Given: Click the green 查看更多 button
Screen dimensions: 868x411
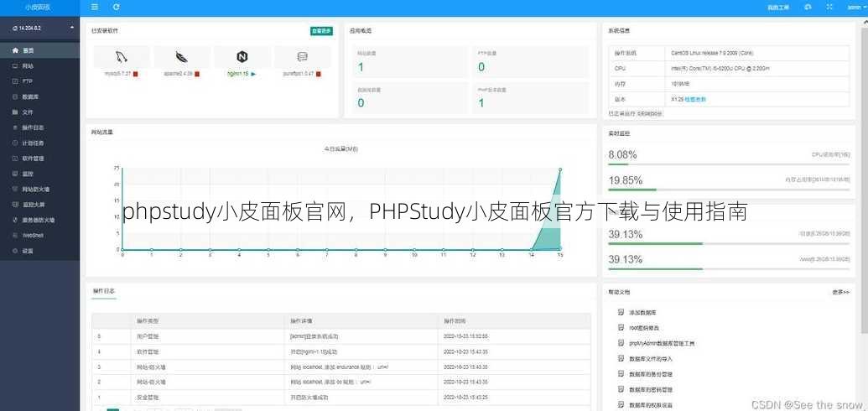Looking at the screenshot, I should coord(322,31).
